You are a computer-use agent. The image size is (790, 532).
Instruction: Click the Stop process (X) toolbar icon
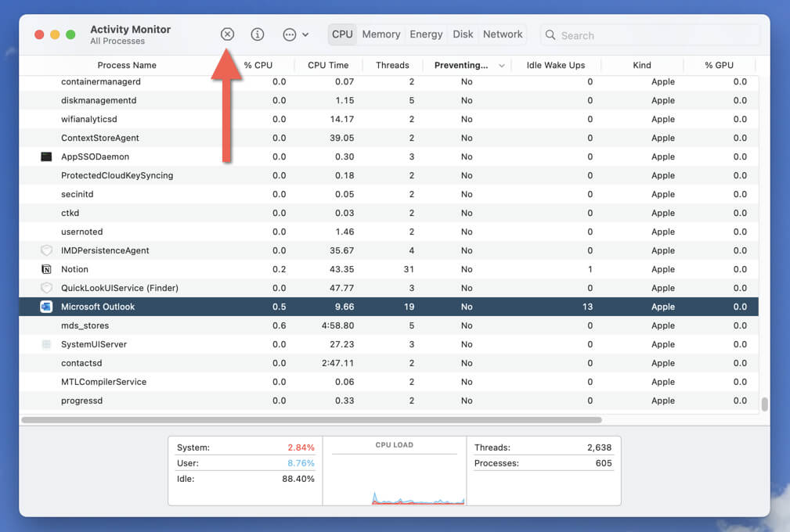[x=227, y=34]
